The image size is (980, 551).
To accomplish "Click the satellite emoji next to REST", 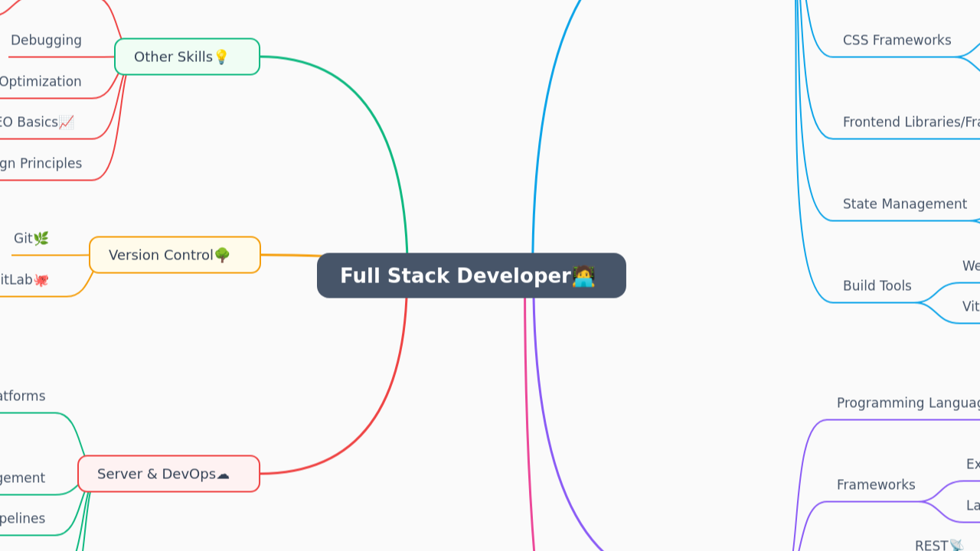I will (x=956, y=546).
